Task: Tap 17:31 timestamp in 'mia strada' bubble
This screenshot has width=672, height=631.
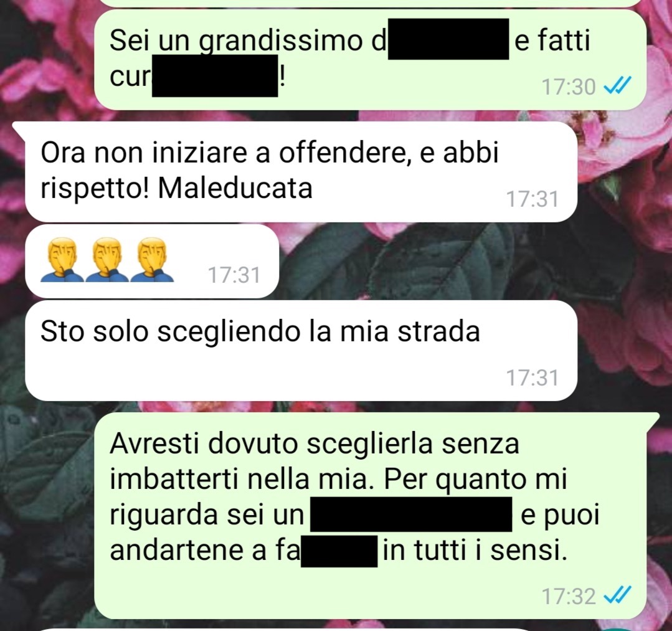Action: tap(532, 378)
